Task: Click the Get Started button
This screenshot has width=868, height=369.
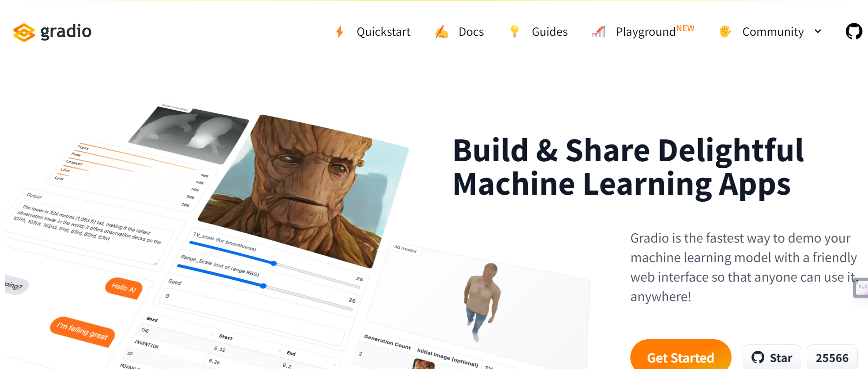Action: [x=680, y=357]
